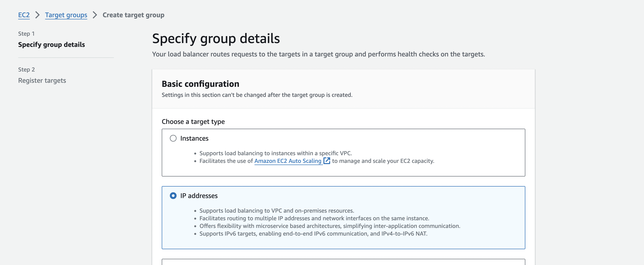
Task: Click the Step 2 label in sidebar
Action: 26,70
